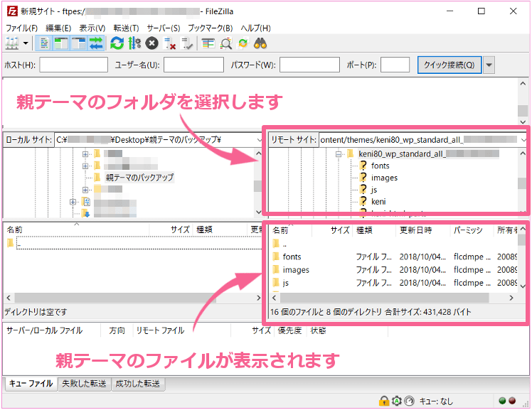Open directory listing filters dialog
Screen dimensions: 532x410
click(208, 43)
